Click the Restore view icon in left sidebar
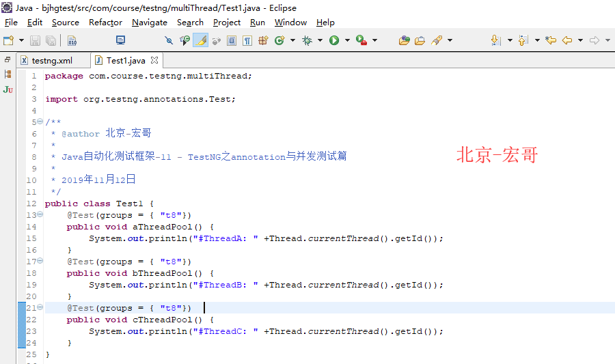The width and height of the screenshot is (615, 364). 8,59
